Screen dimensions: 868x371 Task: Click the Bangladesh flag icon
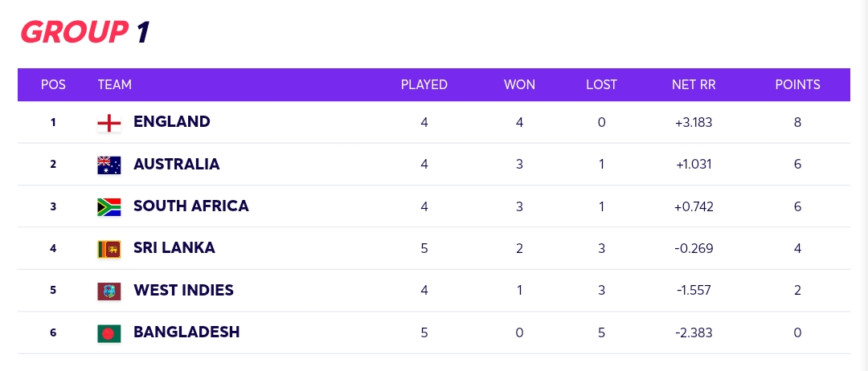coord(109,332)
